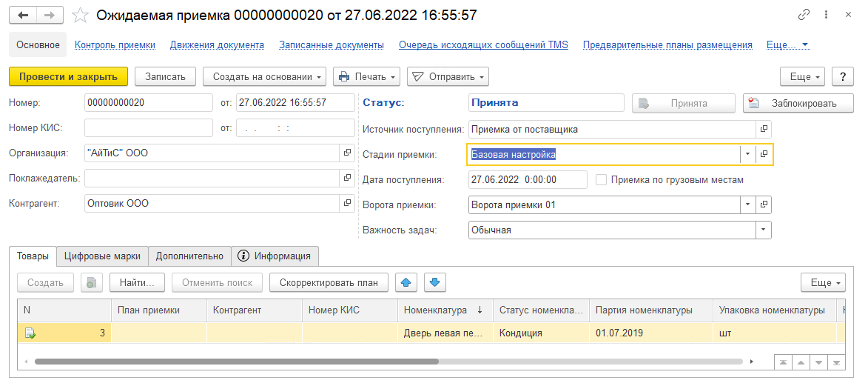868x386 pixels.
Task: Switch to the Дополнительно tab
Action: [190, 256]
